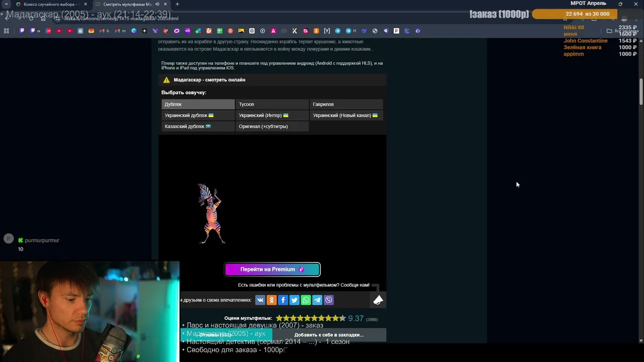Open the HD rezka bookmark icon
The height and width of the screenshot is (362, 644).
[x=284, y=31]
